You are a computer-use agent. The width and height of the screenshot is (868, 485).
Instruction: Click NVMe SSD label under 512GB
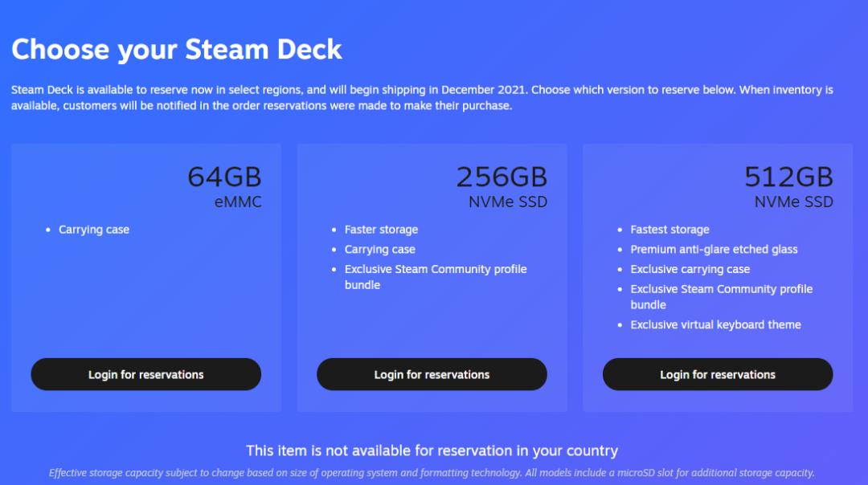pos(793,202)
